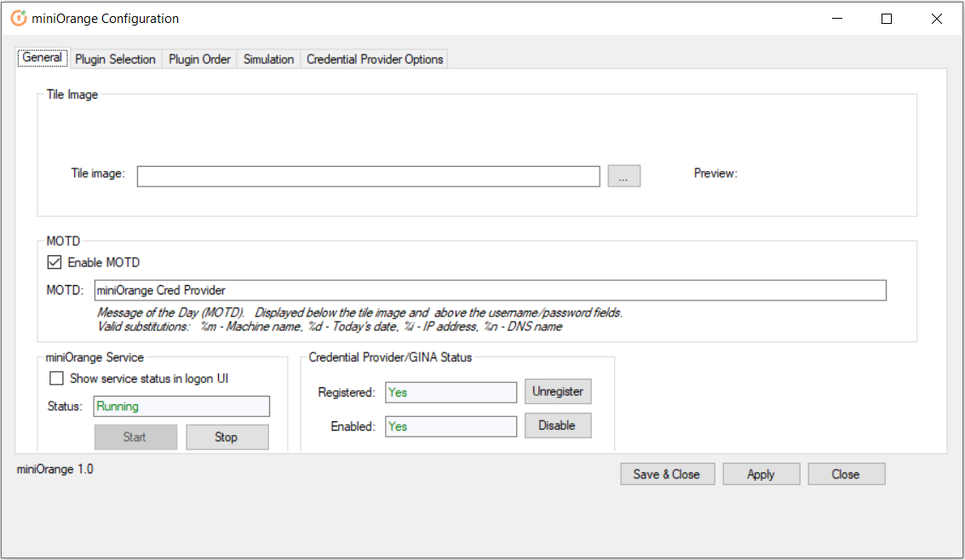Click the service Status Running field
The width and height of the screenshot is (965, 560).
coord(181,406)
